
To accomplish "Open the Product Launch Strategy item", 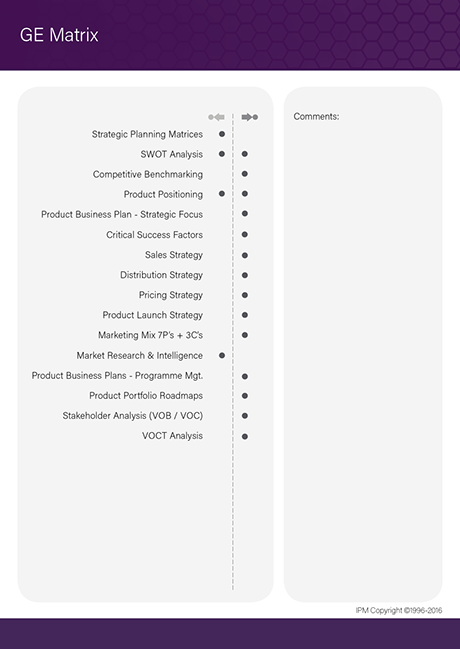I will (x=153, y=315).
